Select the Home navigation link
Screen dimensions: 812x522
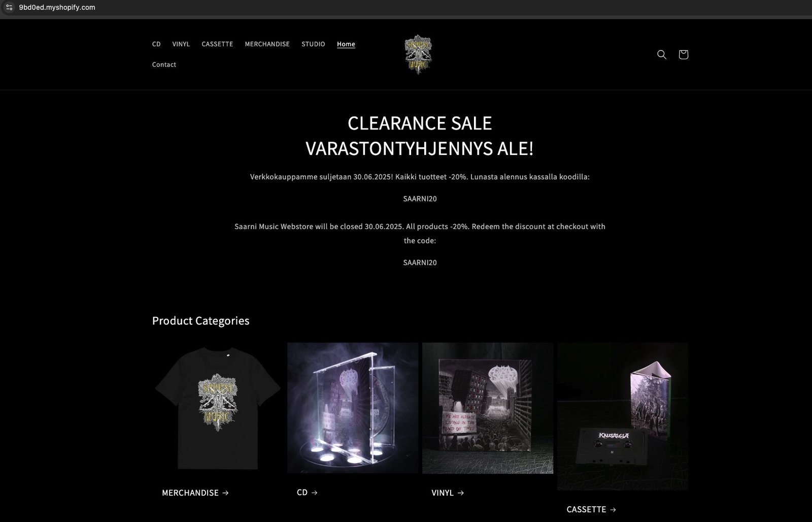click(x=346, y=44)
